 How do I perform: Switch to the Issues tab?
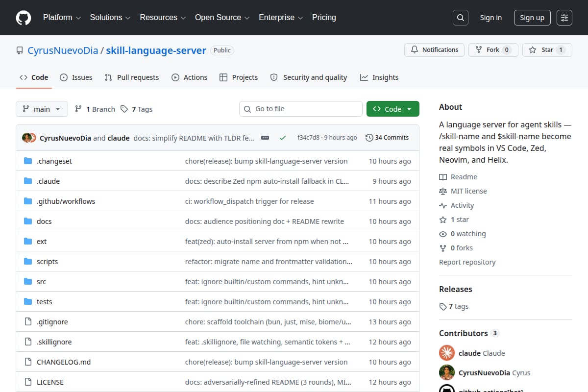pyautogui.click(x=76, y=77)
